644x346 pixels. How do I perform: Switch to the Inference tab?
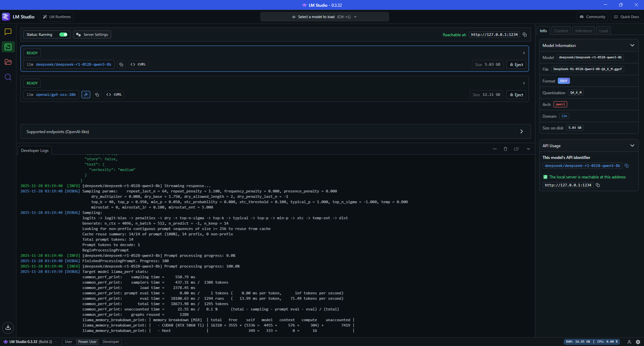584,31
